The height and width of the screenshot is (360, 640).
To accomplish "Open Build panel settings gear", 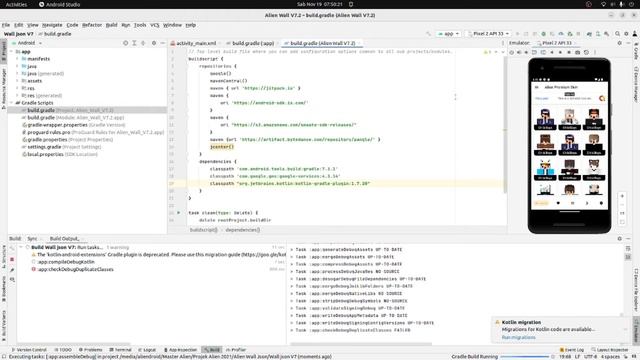I will coord(620,238).
